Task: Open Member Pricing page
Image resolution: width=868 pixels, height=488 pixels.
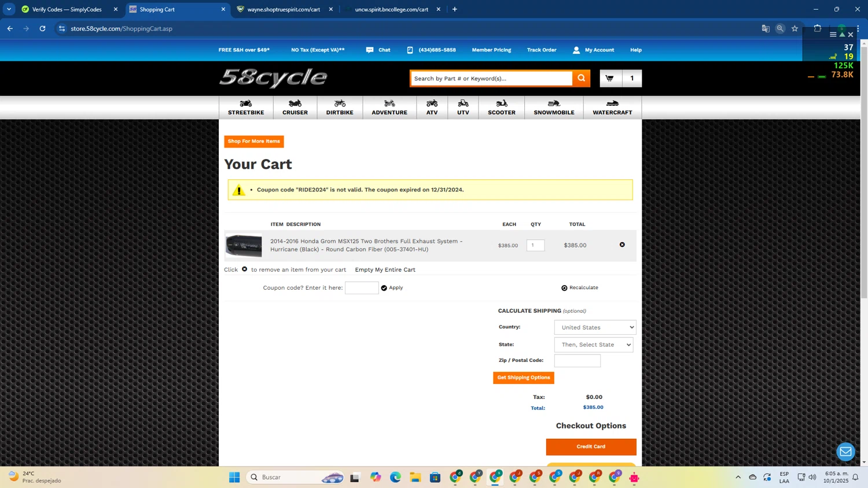Action: click(491, 50)
